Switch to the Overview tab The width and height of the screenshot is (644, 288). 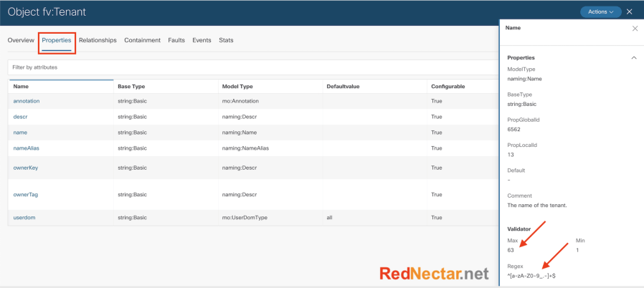tap(21, 41)
